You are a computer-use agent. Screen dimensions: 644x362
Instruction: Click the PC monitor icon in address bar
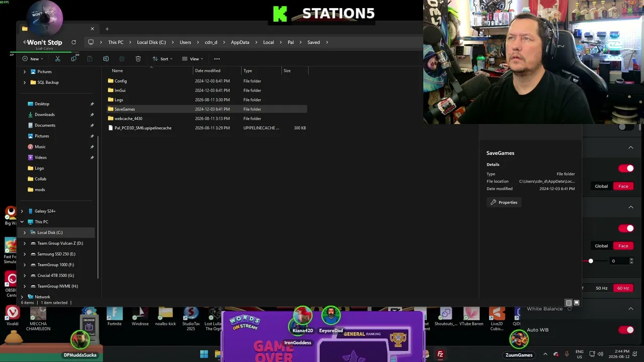[91, 42]
